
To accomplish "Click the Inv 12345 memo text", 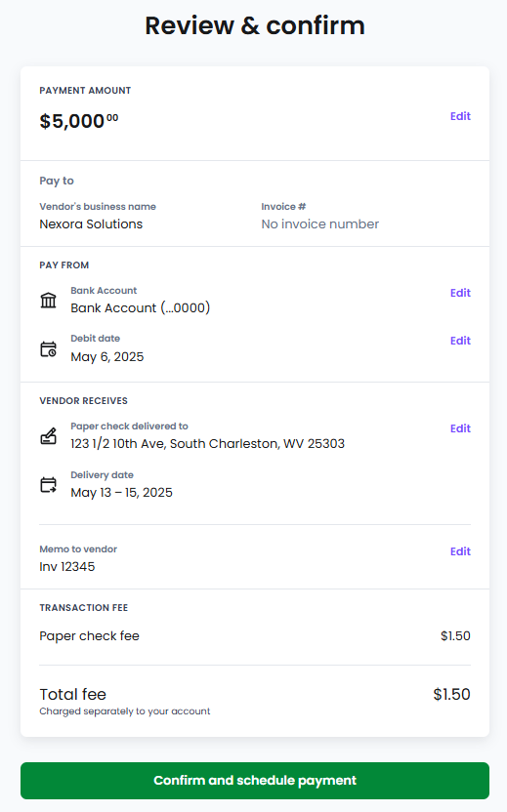I will [x=66, y=566].
